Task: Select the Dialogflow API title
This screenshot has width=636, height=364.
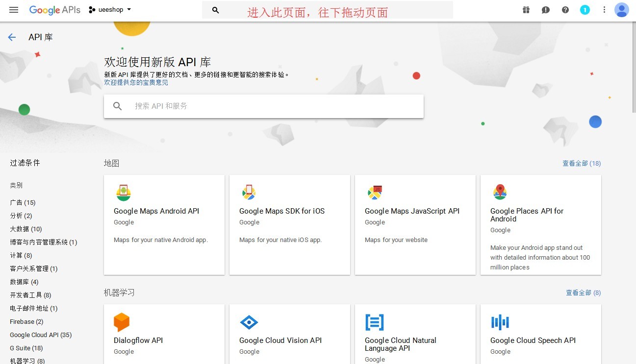Action: point(138,340)
